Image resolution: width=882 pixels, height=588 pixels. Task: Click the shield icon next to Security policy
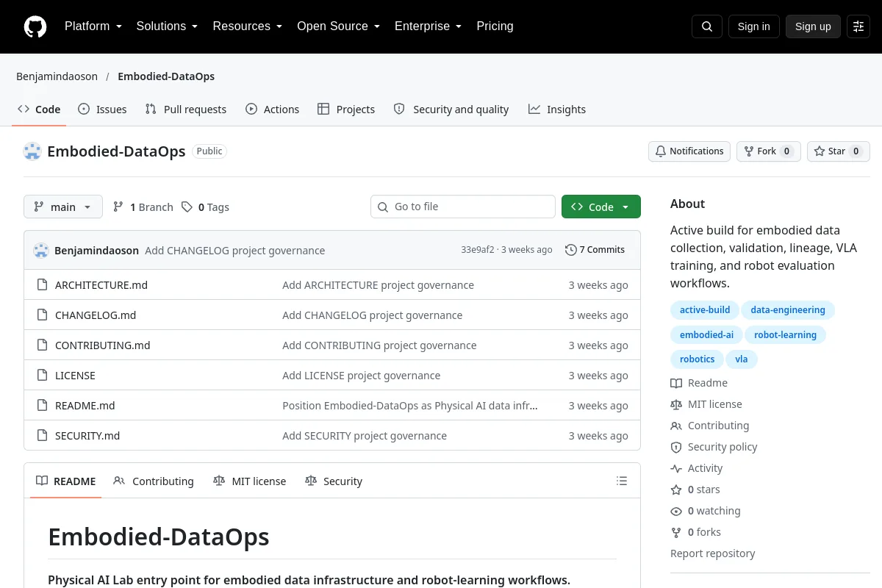(x=676, y=447)
